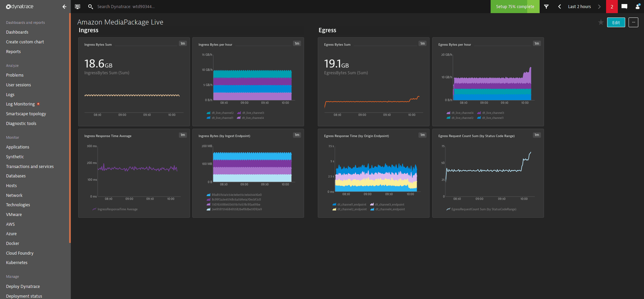644x299 pixels.
Task: Toggle dt_live_channel4 legend in Egress Bytes per hour
Action: (460, 113)
